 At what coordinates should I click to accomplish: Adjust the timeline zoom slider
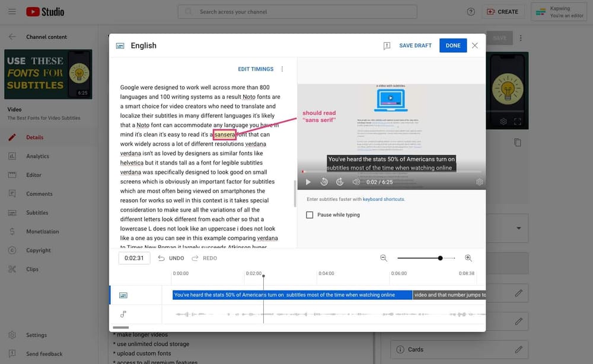(x=440, y=258)
